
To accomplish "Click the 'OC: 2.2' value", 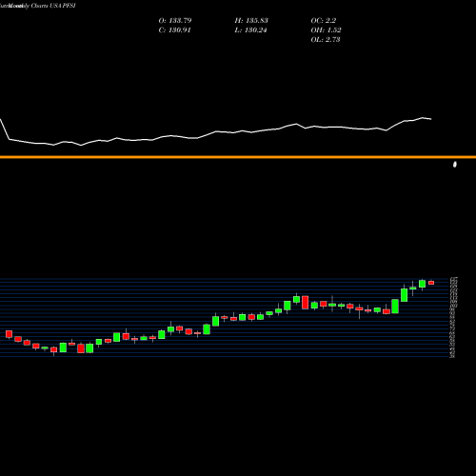I will [324, 21].
